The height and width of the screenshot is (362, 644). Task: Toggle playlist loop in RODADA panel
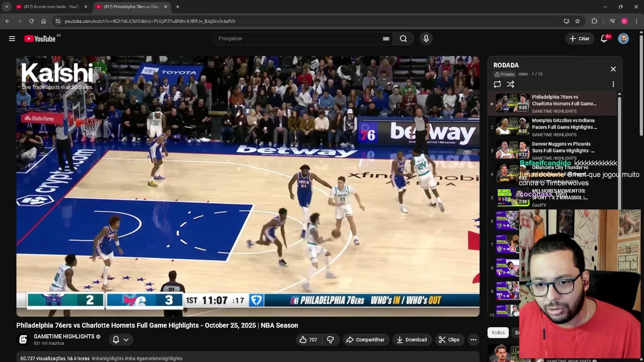(x=497, y=84)
